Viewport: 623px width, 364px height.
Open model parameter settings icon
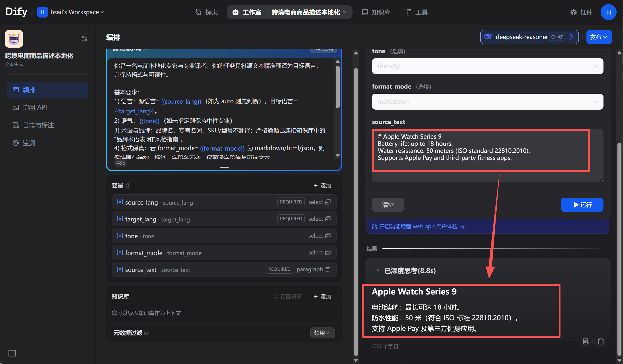[571, 37]
